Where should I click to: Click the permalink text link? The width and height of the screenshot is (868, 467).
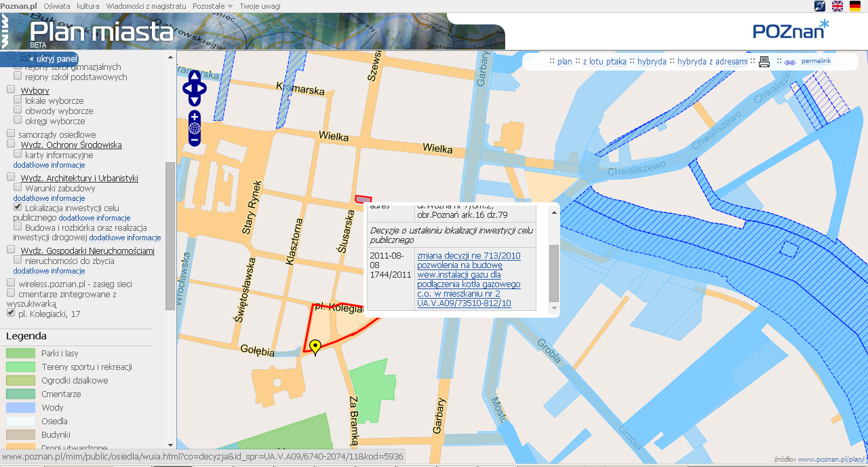[x=816, y=61]
